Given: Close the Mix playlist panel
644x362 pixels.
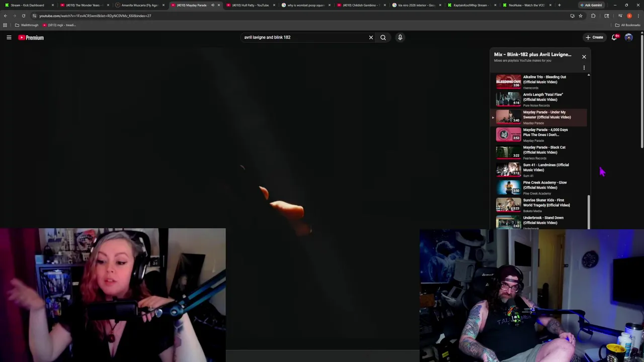Looking at the screenshot, I should click(584, 57).
